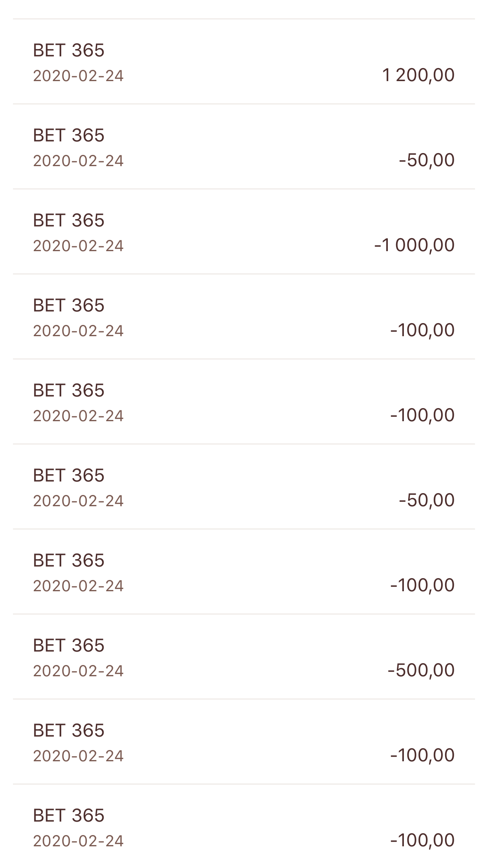Tap the -500,00 amount value
Viewport: 488px width, 868px height.
pos(421,670)
